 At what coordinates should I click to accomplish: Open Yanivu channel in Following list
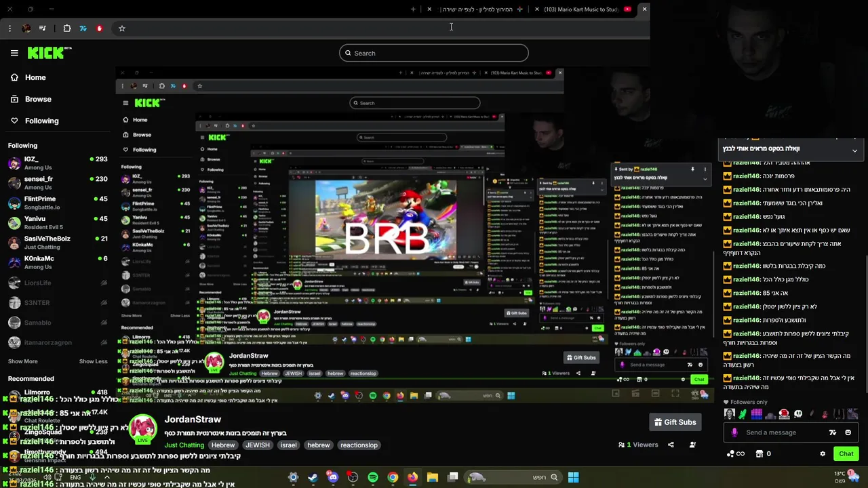[58, 222]
